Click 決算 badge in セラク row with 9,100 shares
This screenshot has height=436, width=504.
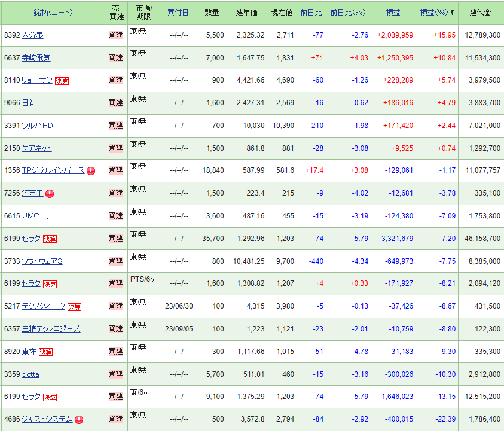click(50, 397)
